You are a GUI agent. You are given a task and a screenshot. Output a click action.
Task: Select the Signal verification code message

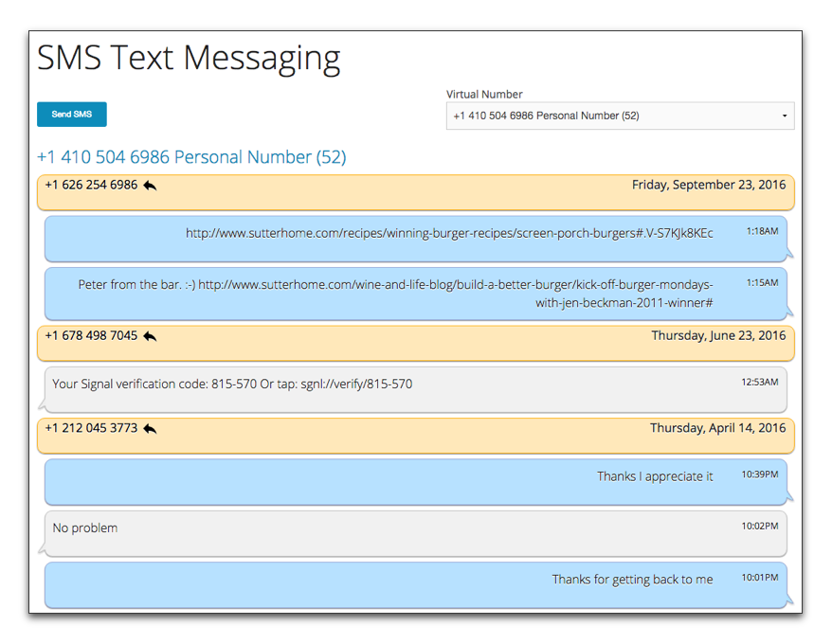415,389
